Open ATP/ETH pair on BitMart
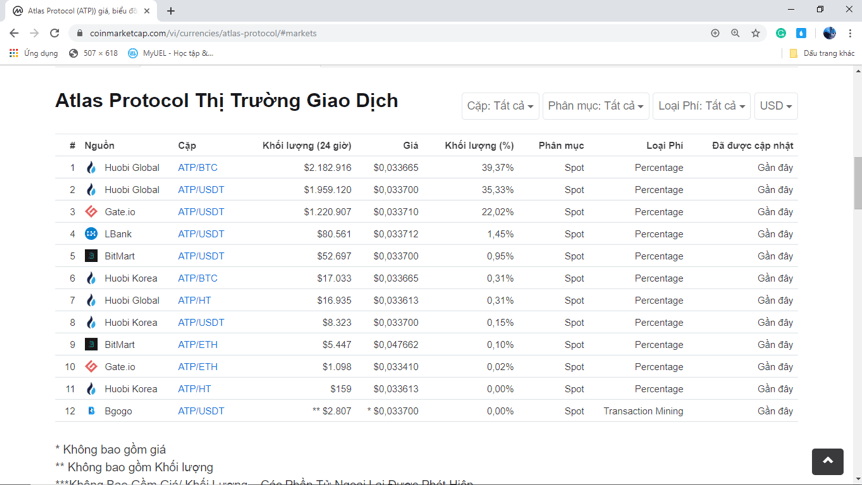The width and height of the screenshot is (862, 485). point(197,345)
